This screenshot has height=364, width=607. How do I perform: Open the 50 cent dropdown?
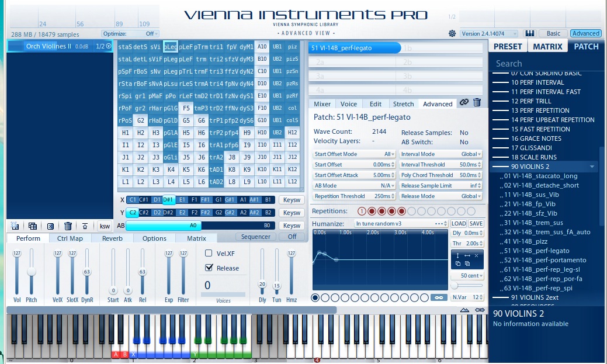[x=467, y=276]
